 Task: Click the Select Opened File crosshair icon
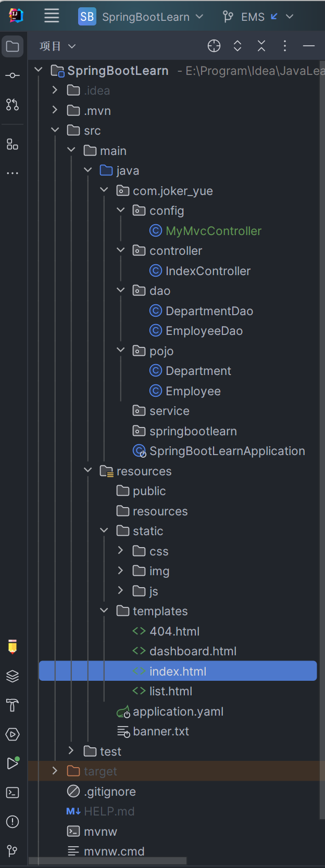pyautogui.click(x=214, y=46)
